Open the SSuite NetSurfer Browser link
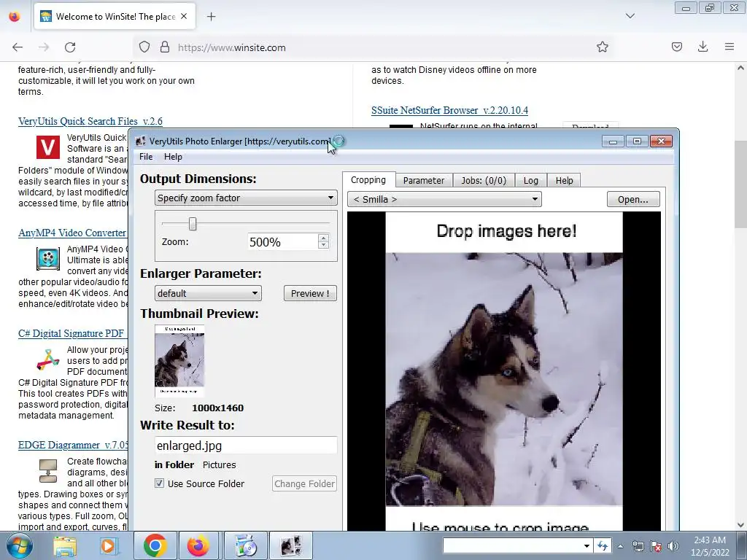The width and height of the screenshot is (747, 560). [x=449, y=111]
